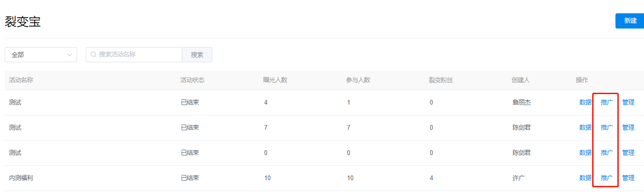Open the 全部 status filter
Viewport: 644px width, 193px height.
click(41, 55)
